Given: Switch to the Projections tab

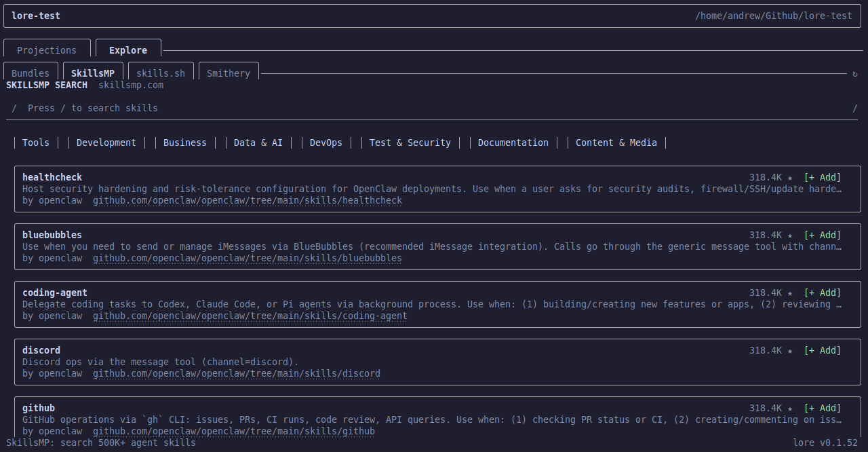Looking at the screenshot, I should tap(47, 50).
